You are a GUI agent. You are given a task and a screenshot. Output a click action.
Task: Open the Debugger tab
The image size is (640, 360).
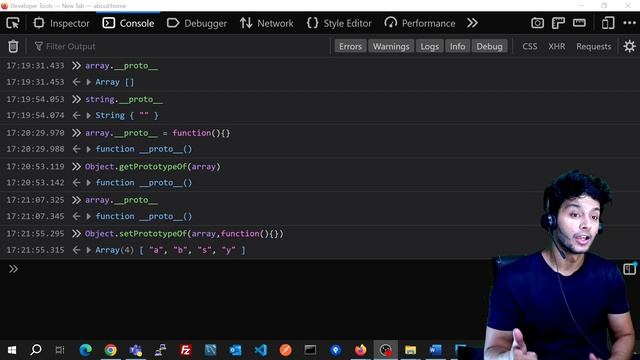197,23
